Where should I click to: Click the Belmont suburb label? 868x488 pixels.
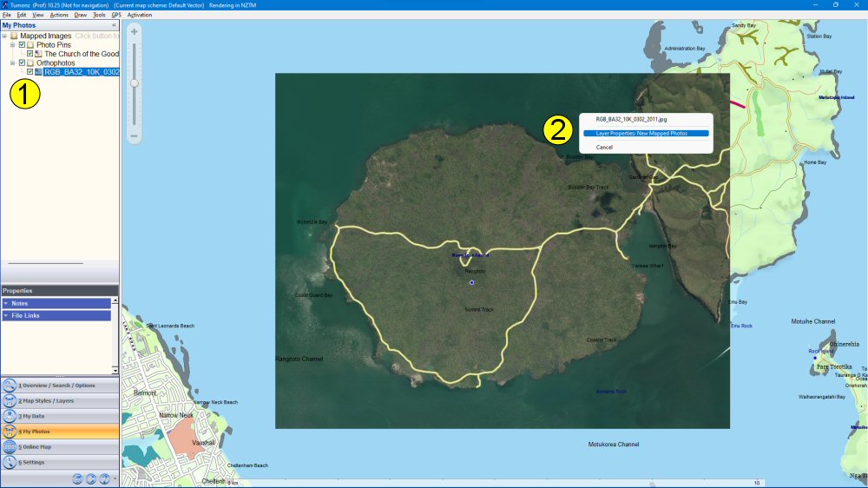tap(145, 392)
